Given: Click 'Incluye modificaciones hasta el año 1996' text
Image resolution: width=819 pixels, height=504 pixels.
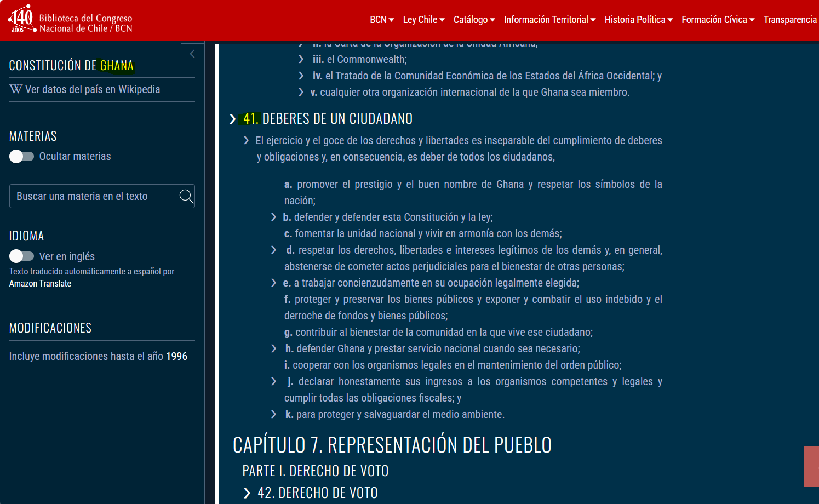Looking at the screenshot, I should 98,357.
